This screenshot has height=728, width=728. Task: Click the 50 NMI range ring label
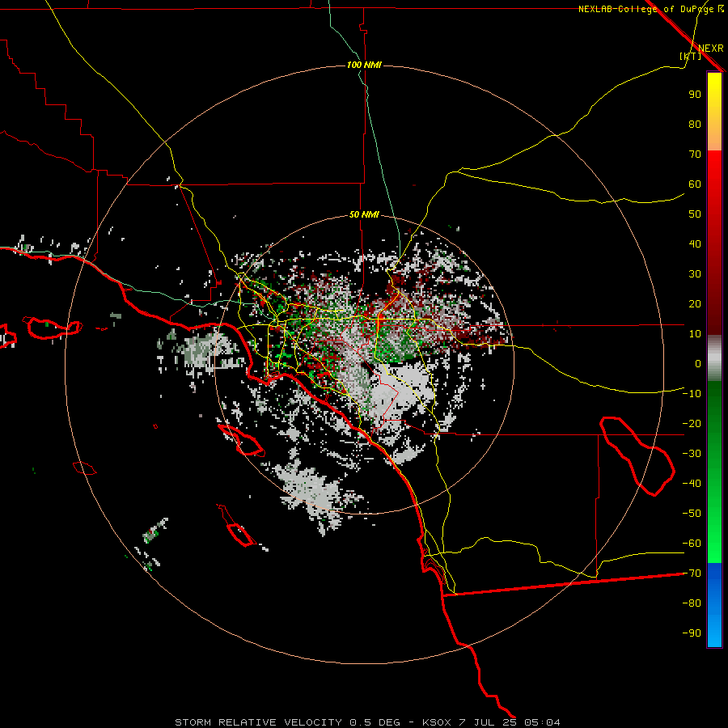pos(364,214)
